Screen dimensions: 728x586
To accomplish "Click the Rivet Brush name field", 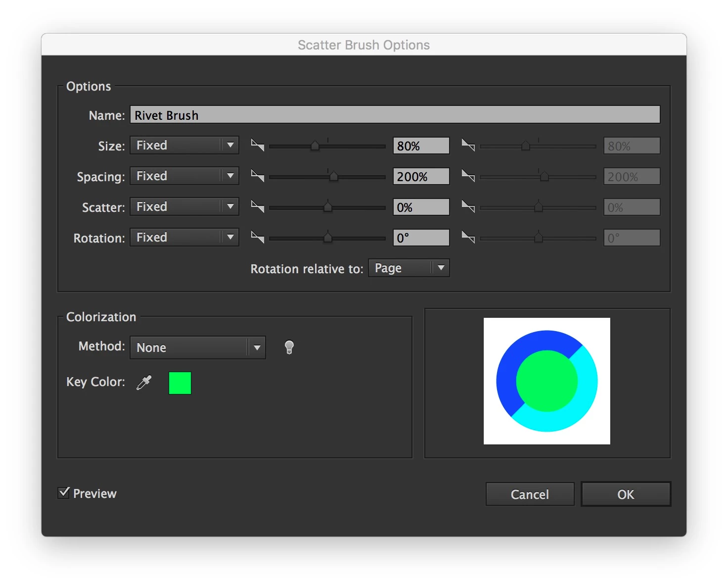I will click(395, 115).
